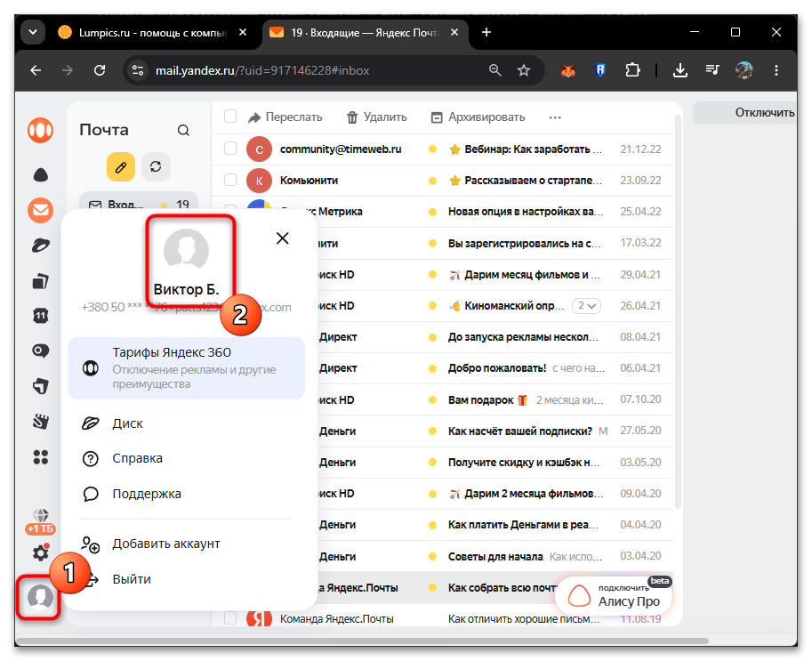Check the community@timeweb.ru message checkbox

[230, 149]
